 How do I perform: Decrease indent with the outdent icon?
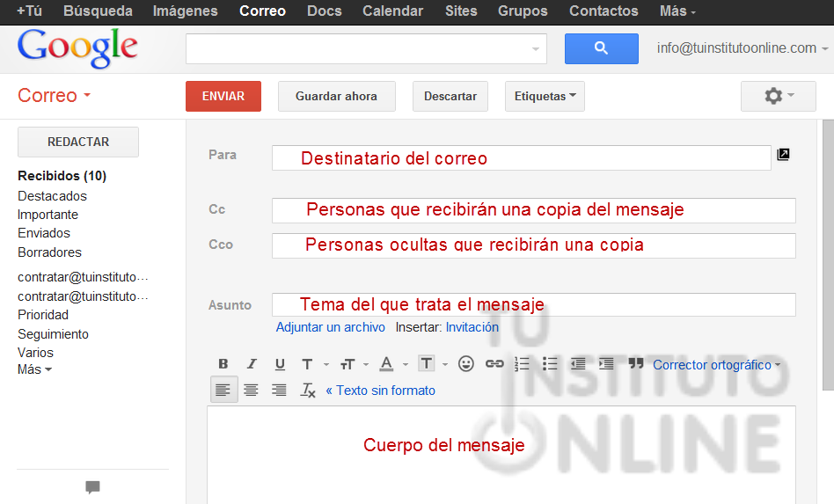pyautogui.click(x=578, y=363)
